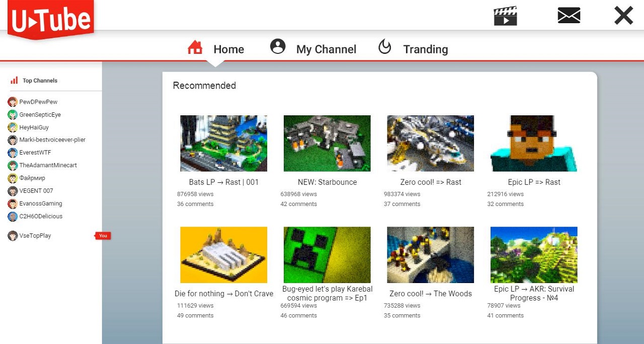Open the Bats LP Rast 001 thumbnail
Image resolution: width=644 pixels, height=344 pixels.
pyautogui.click(x=223, y=144)
